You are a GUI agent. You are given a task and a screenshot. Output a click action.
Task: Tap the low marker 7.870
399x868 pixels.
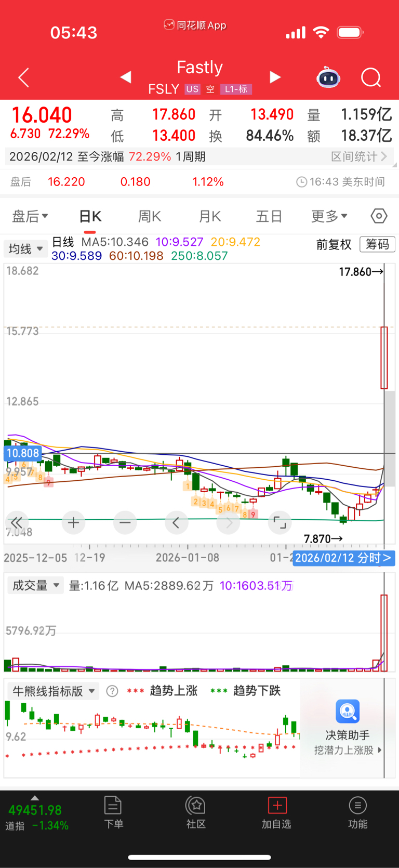click(323, 538)
